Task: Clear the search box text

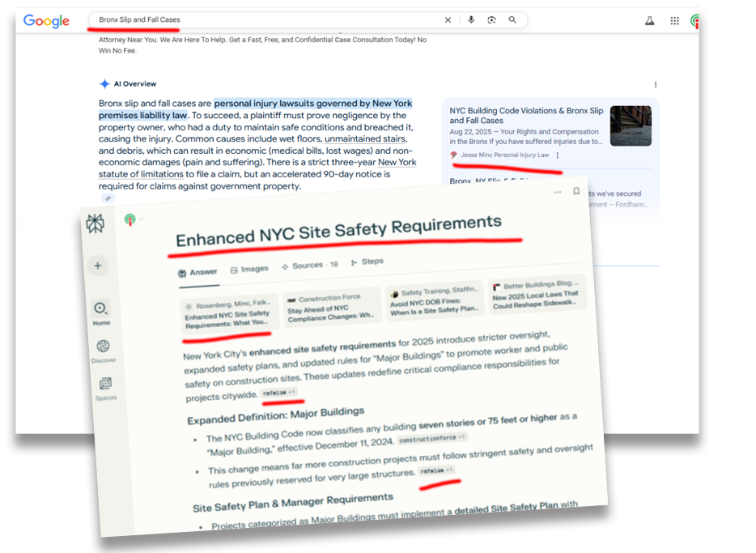Action: pos(448,20)
